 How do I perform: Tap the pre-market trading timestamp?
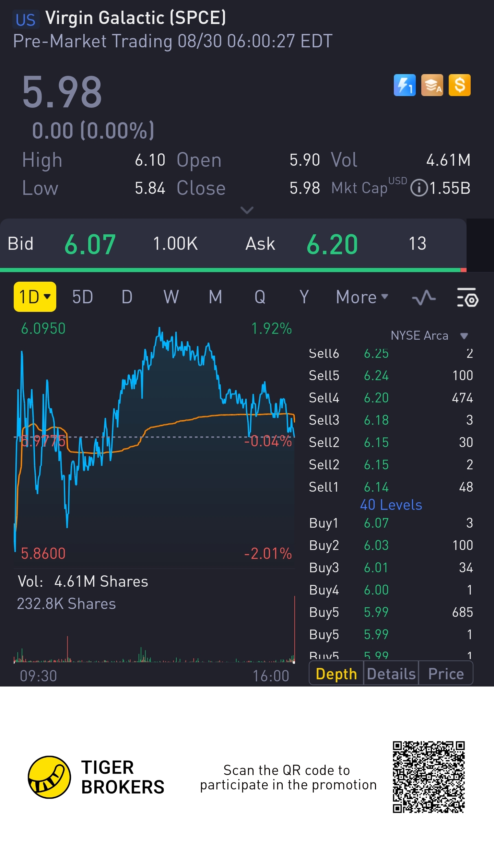173,41
